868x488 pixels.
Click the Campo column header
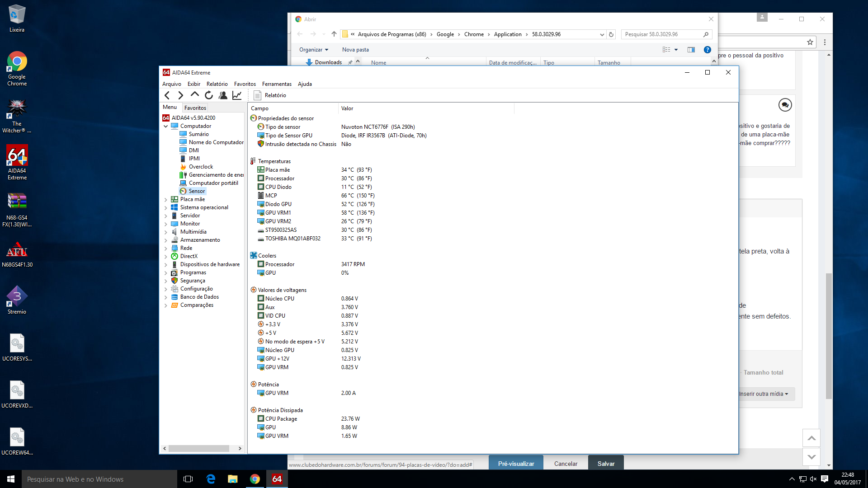coord(293,108)
